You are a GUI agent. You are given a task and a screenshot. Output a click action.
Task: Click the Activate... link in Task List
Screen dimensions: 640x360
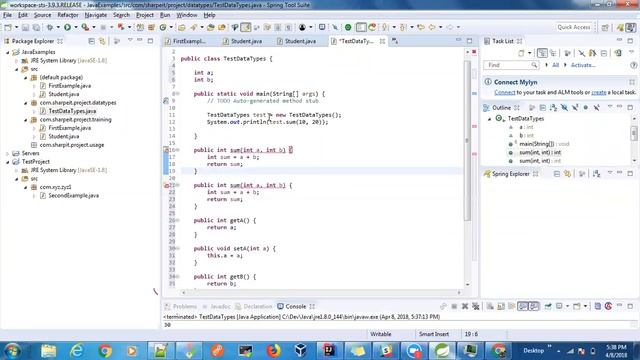(583, 65)
